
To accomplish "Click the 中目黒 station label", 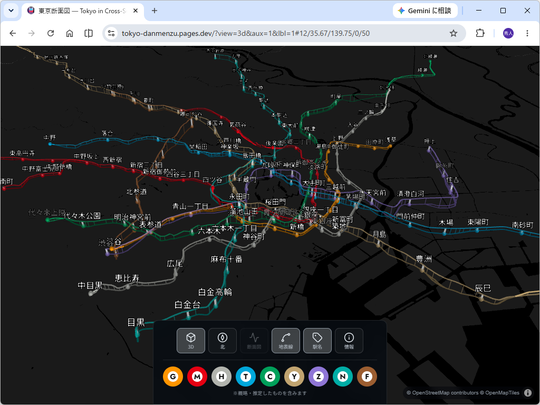I will (90, 285).
